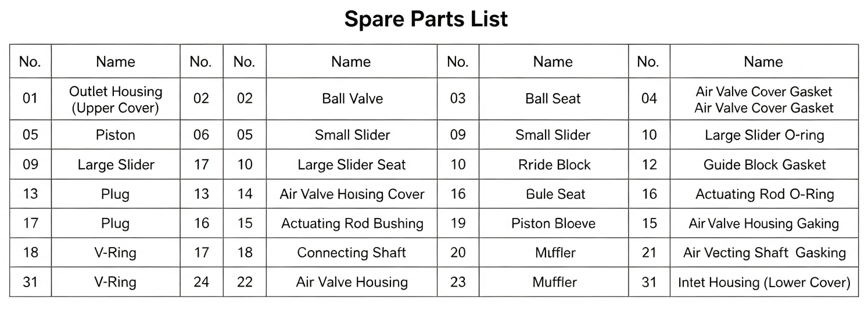Select the Piston Bloeve cell
Viewport: 868px width, 311px height.
[x=553, y=223]
